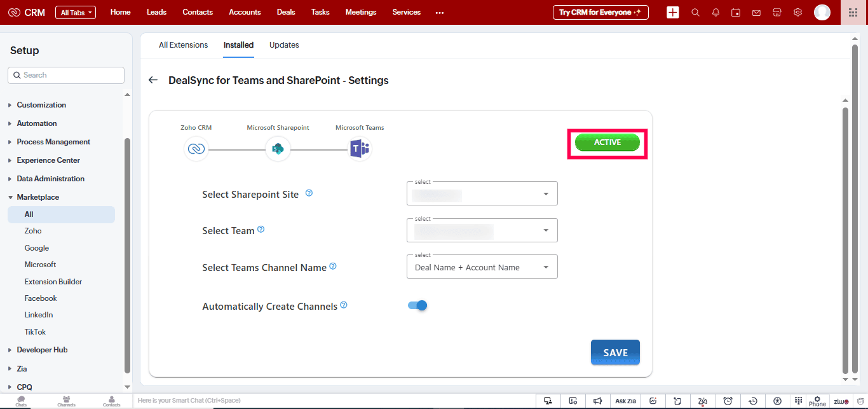Viewport: 868px width, 409px height.
Task: Select Extension Builder under Marketplace
Action: point(53,282)
